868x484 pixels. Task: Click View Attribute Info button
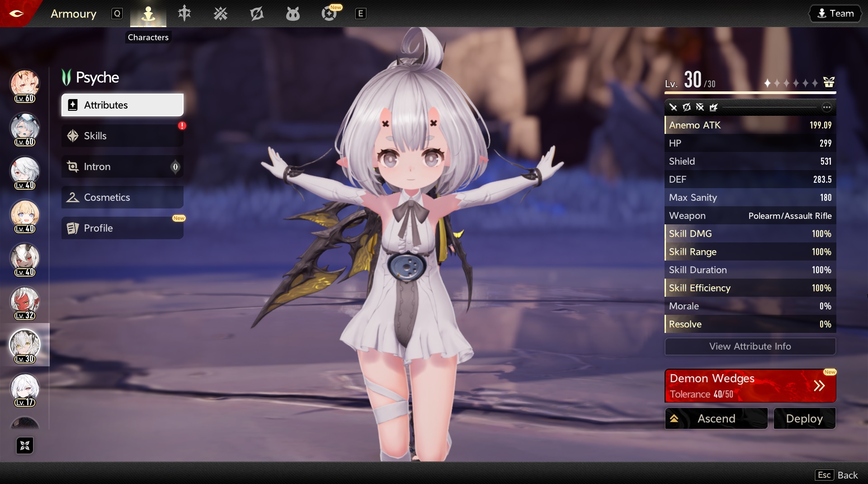pyautogui.click(x=750, y=346)
